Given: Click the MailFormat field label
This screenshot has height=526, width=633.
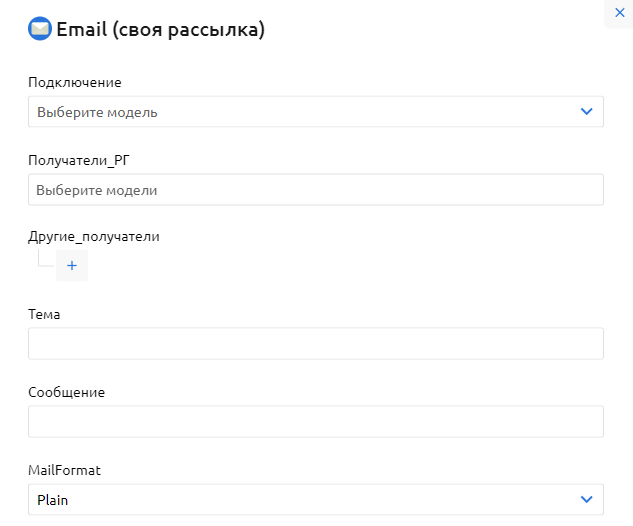Looking at the screenshot, I should point(65,469).
